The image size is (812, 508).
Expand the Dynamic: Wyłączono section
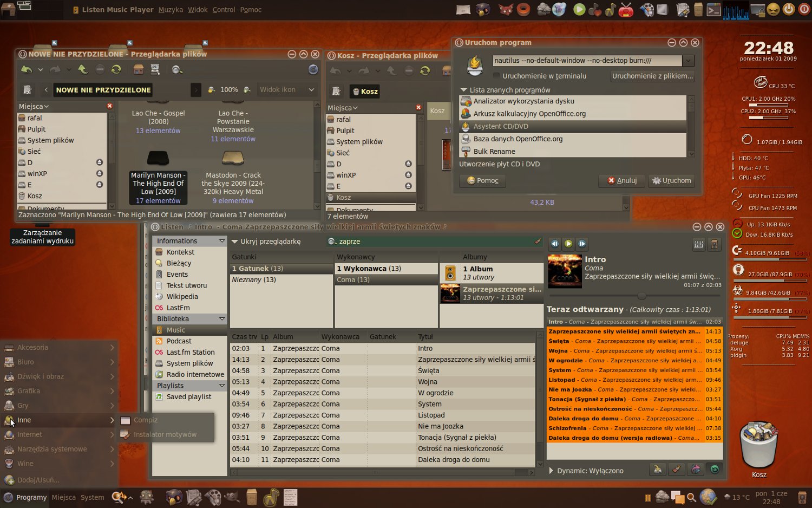point(586,471)
